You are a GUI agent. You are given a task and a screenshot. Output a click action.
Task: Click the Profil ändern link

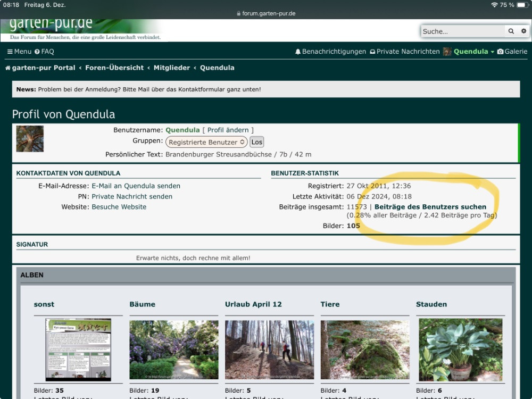tap(228, 130)
